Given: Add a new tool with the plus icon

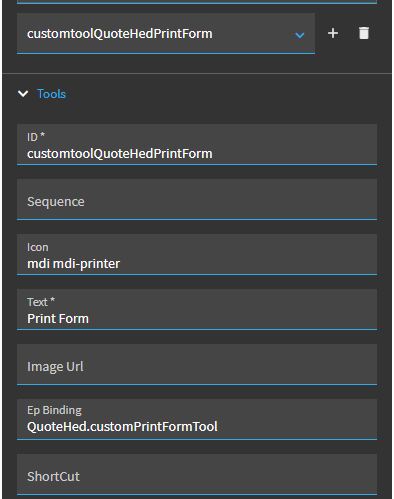Looking at the screenshot, I should pos(333,33).
